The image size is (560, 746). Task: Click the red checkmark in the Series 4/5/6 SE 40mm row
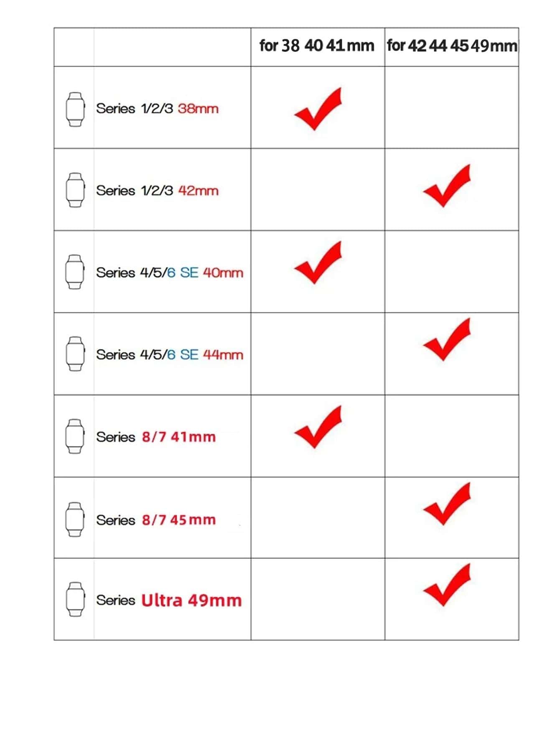coord(318,262)
